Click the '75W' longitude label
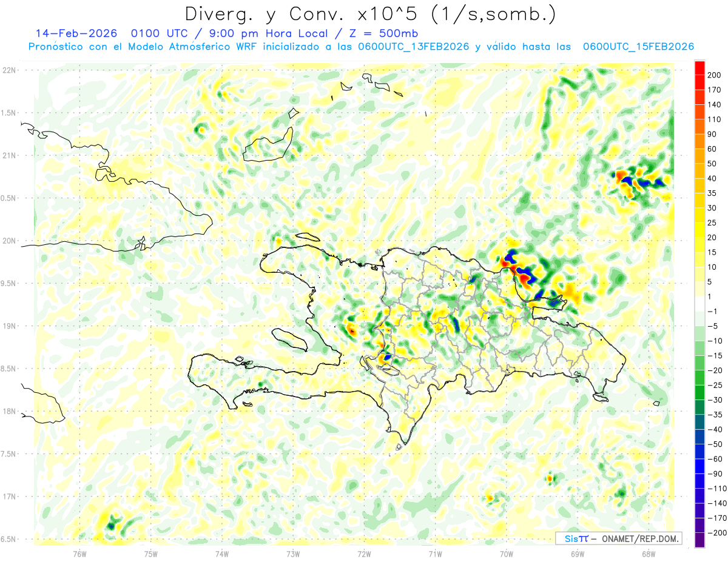The image size is (728, 562). point(150,554)
